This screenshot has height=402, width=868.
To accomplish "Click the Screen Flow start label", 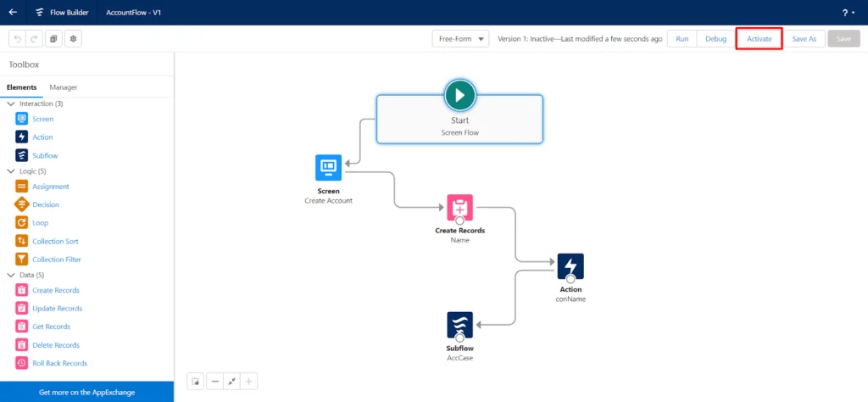I will 459,132.
